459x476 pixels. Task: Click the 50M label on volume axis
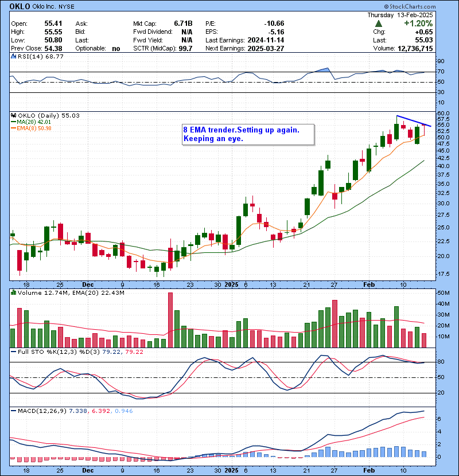point(443,293)
